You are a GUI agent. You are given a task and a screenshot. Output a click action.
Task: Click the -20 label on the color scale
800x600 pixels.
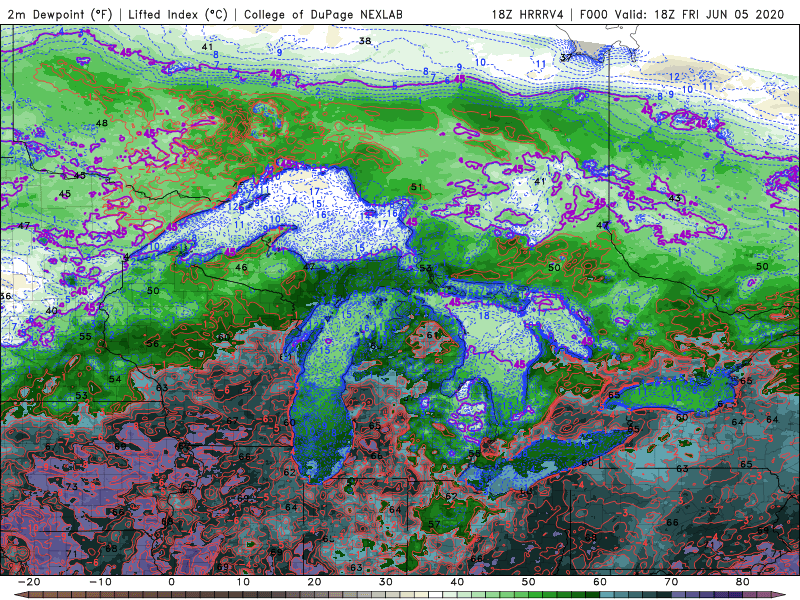(x=29, y=582)
